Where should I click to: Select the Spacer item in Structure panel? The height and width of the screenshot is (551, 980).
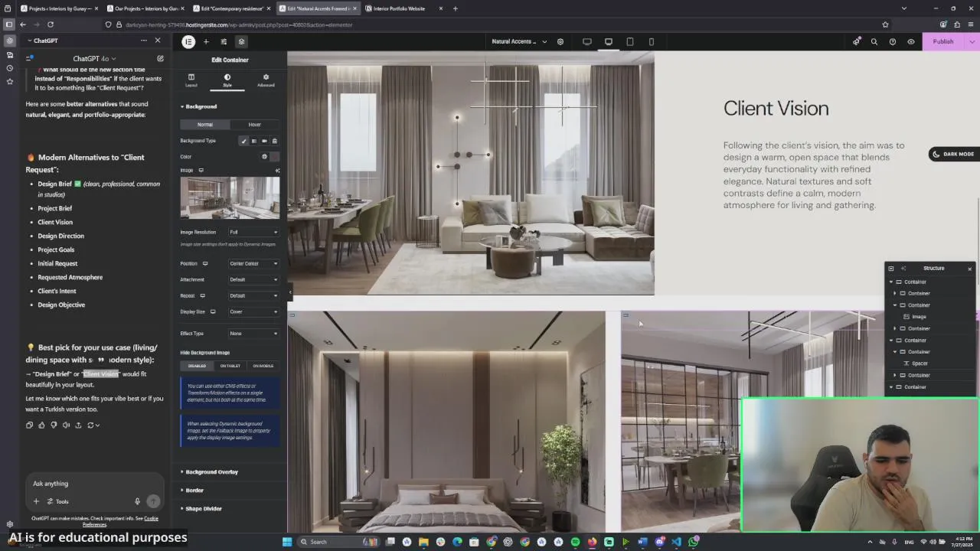(x=920, y=364)
